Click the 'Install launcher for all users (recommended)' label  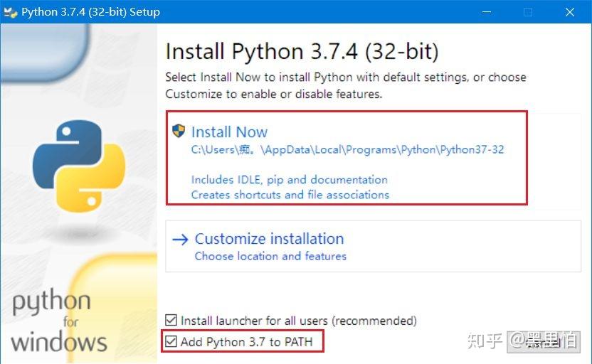tap(299, 321)
